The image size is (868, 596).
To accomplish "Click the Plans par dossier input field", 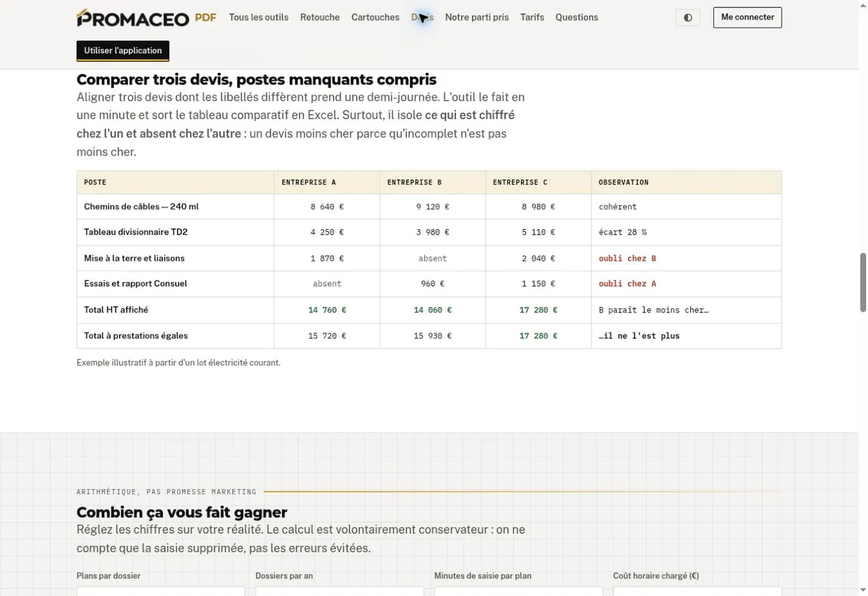I will 161,591.
